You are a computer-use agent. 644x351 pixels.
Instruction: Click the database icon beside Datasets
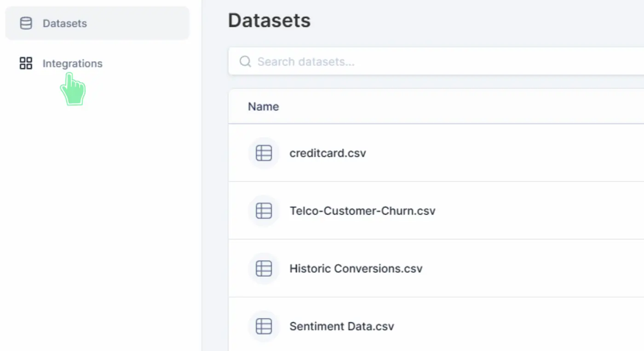pos(26,23)
